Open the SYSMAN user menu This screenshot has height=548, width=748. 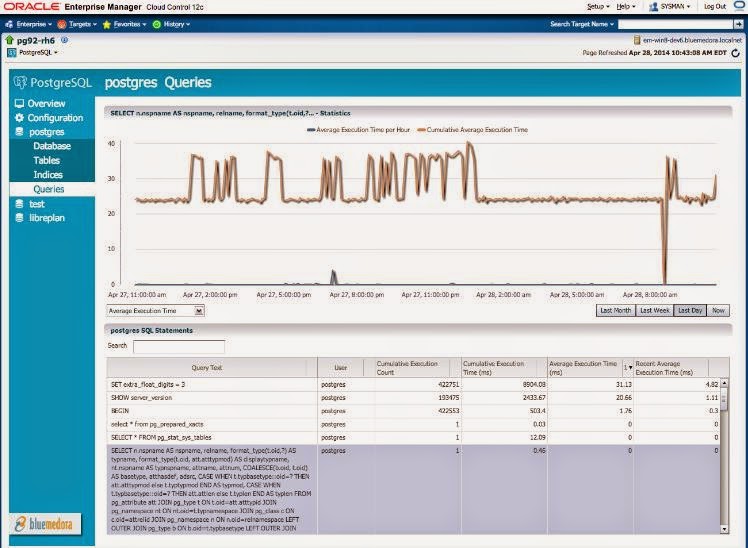(x=670, y=7)
